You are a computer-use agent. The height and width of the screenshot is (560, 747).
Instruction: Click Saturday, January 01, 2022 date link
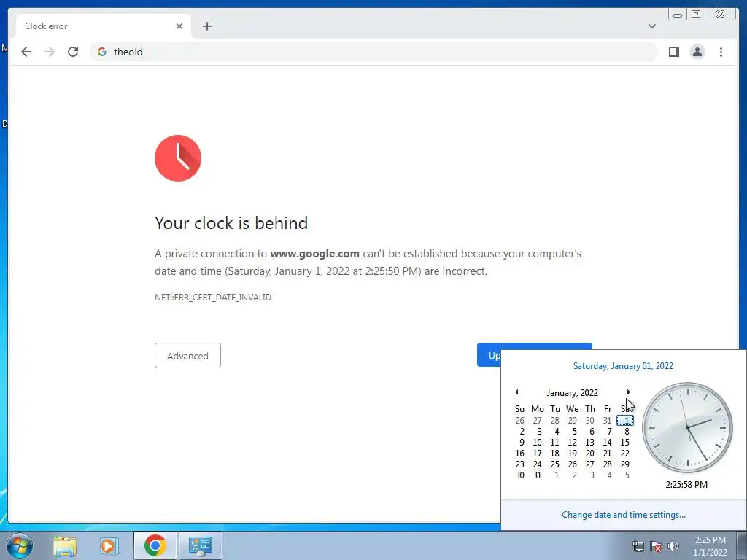(x=623, y=366)
